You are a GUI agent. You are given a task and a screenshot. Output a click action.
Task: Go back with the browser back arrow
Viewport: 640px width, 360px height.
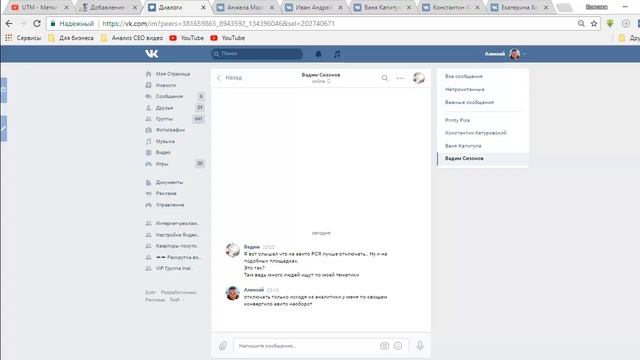tap(9, 24)
